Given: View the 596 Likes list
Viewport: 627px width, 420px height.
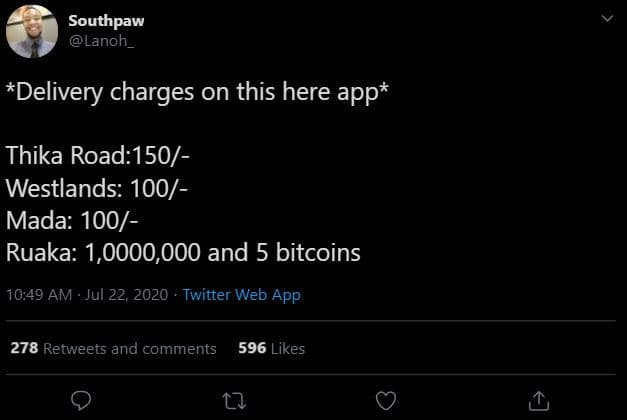Looking at the screenshot, I should (x=271, y=348).
